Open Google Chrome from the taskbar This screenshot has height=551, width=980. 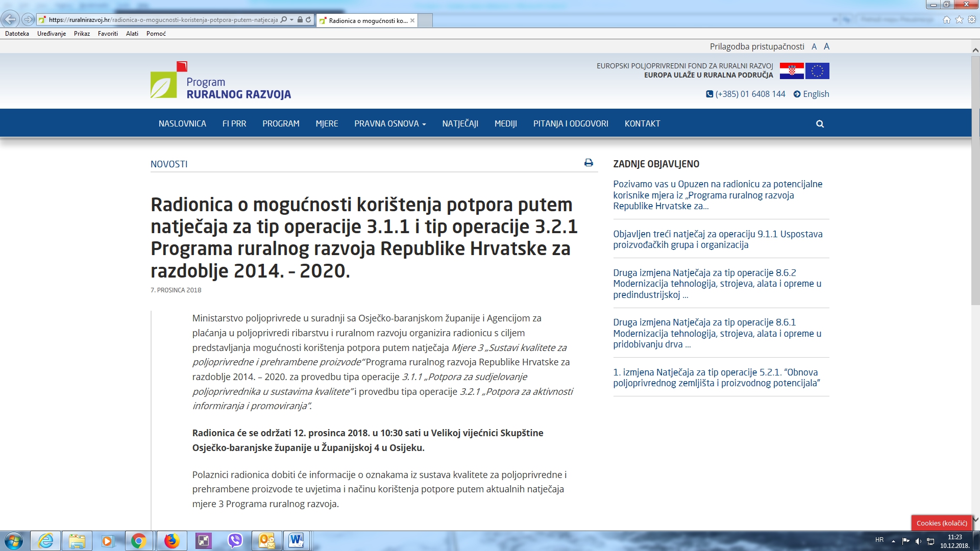(138, 541)
